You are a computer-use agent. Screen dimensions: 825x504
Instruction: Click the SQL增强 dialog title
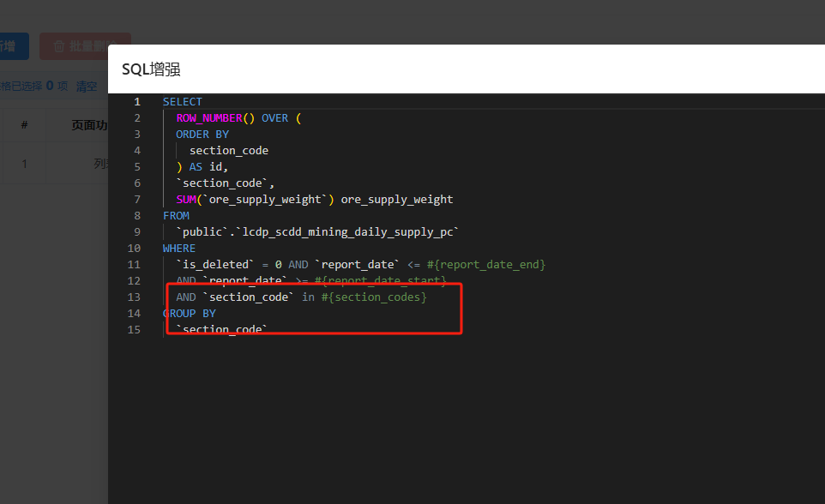click(151, 69)
